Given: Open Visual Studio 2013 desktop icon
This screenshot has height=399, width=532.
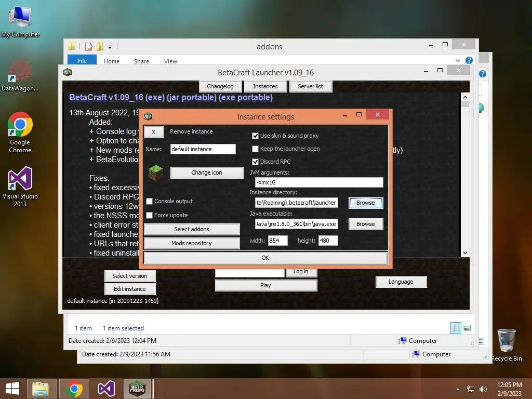Looking at the screenshot, I should 20,187.
